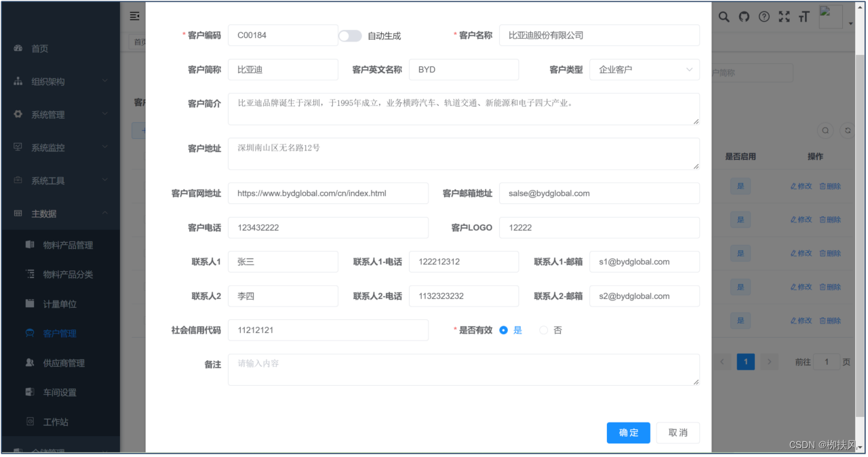Image resolution: width=868 pixels, height=457 pixels.
Task: Click the 联系人2-邮箱 input field
Action: click(645, 296)
